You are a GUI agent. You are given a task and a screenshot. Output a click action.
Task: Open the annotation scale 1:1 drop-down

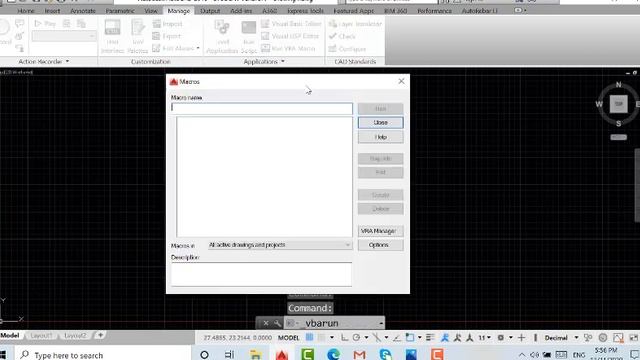click(x=484, y=338)
